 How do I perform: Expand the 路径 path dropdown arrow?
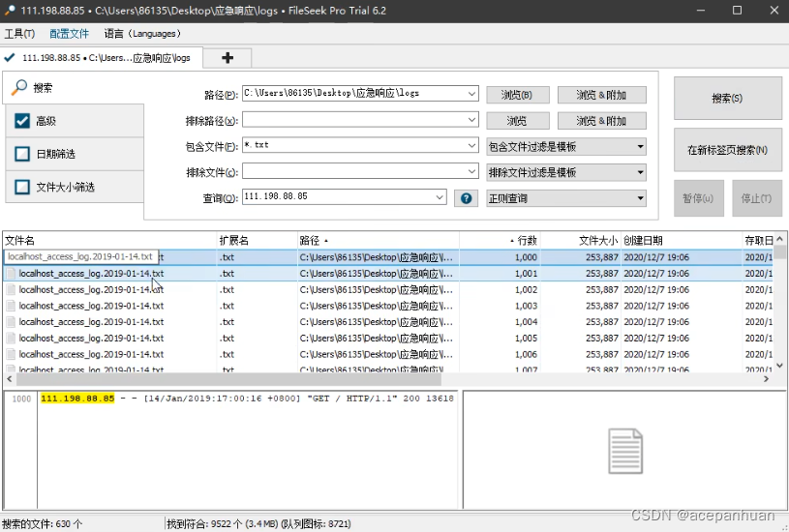pos(471,94)
